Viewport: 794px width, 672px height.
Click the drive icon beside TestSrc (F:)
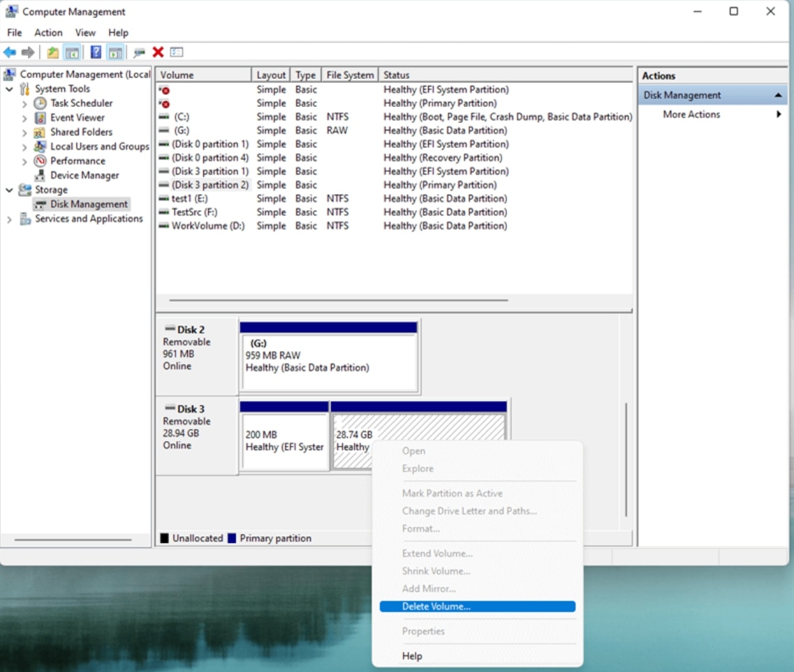[x=164, y=212]
